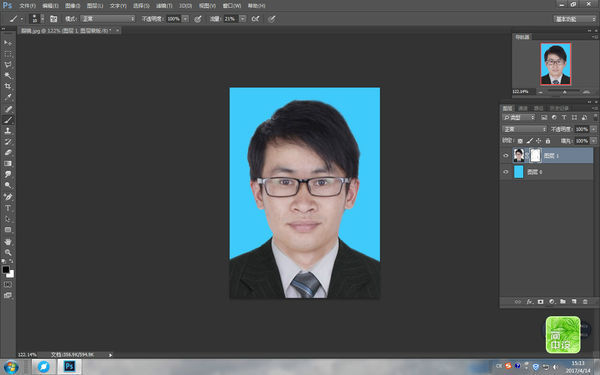Hide layer 1 with eye icon
Viewport: 600px width, 375px height.
[x=505, y=156]
